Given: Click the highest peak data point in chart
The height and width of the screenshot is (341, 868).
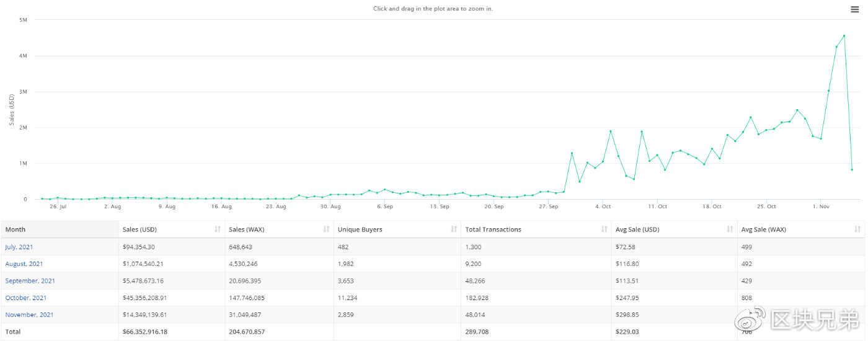Looking at the screenshot, I should 844,36.
